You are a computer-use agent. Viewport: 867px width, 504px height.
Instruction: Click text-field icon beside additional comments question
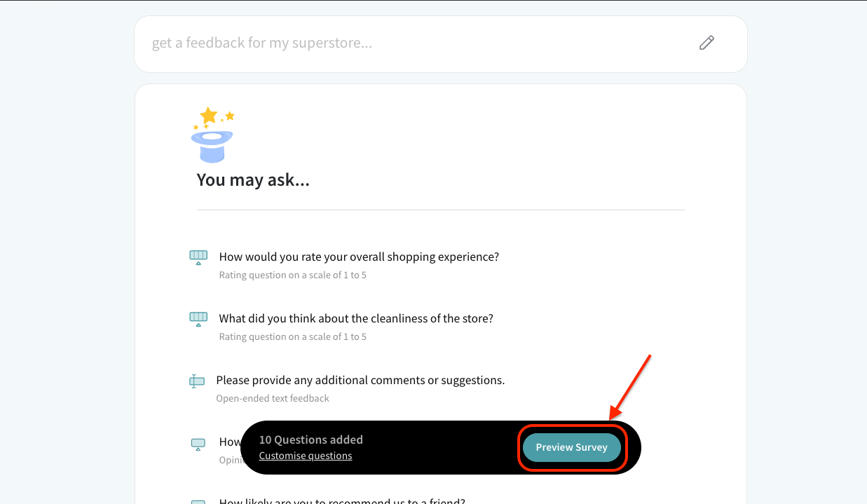(x=197, y=381)
